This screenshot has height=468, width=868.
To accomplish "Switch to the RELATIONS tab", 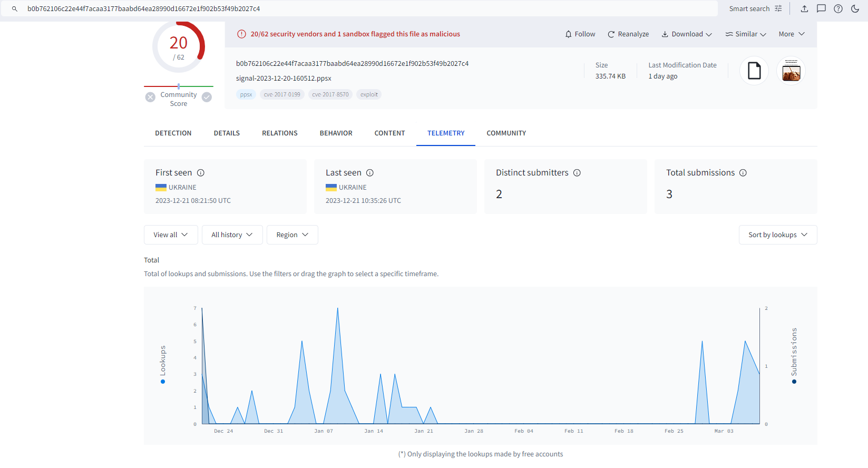I will [x=280, y=133].
